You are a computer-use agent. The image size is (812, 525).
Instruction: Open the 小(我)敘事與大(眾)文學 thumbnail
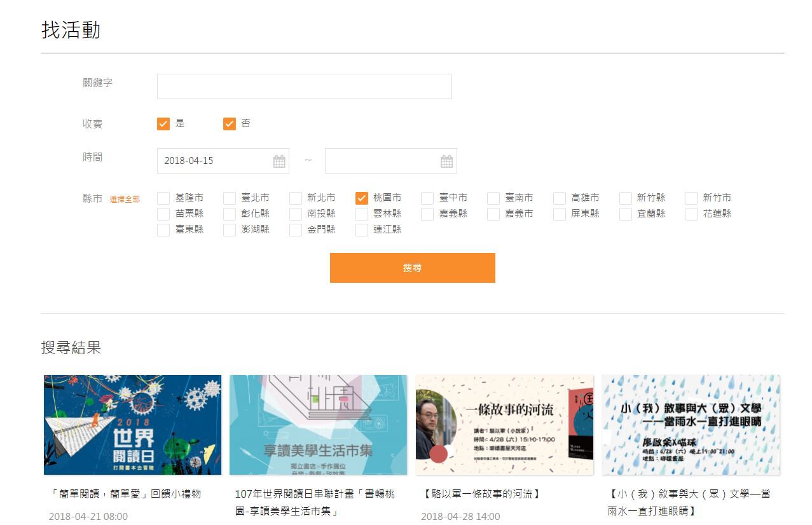pyautogui.click(x=691, y=425)
